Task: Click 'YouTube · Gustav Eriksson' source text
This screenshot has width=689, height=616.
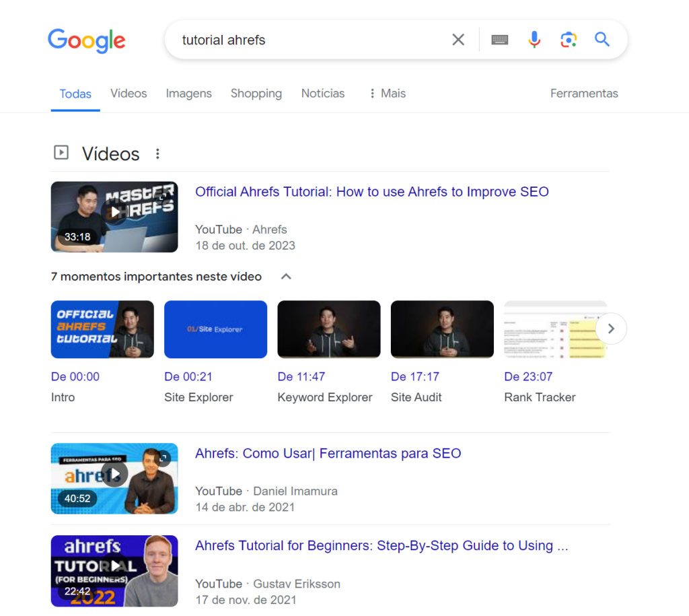Action: [268, 584]
